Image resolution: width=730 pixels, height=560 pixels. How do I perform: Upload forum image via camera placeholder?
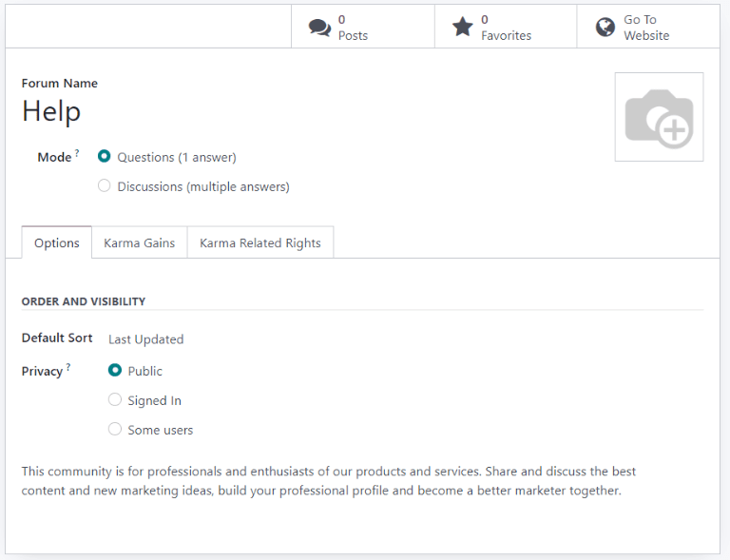pos(659,117)
